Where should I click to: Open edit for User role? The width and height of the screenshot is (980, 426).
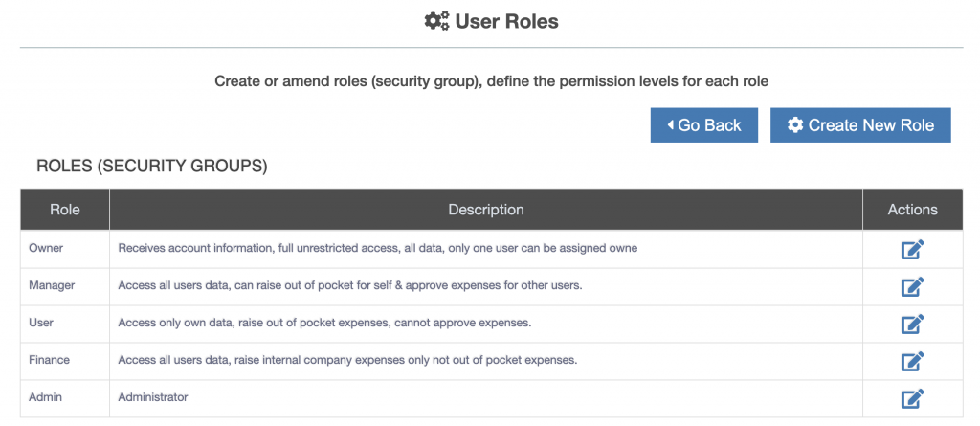(912, 324)
